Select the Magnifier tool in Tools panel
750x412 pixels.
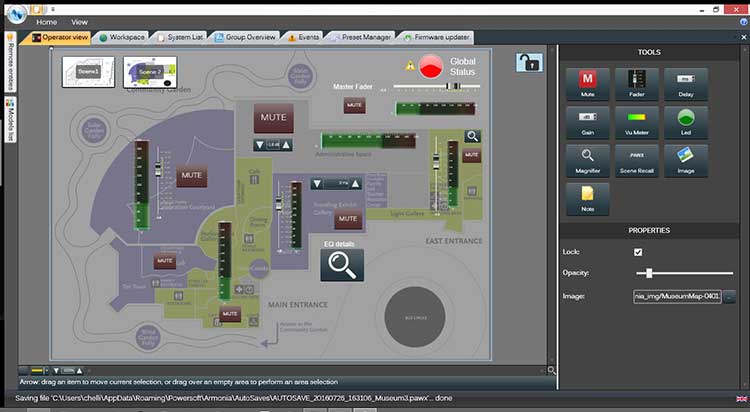[x=587, y=161]
